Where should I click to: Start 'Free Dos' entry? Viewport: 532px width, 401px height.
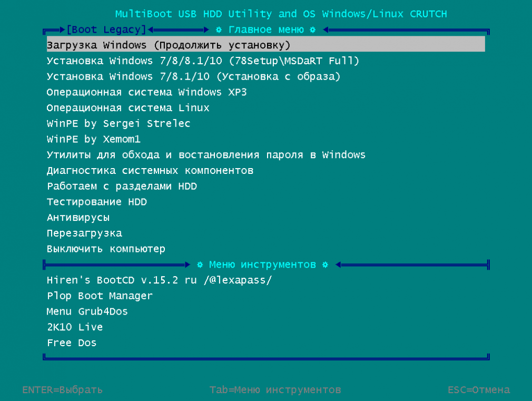(x=72, y=343)
